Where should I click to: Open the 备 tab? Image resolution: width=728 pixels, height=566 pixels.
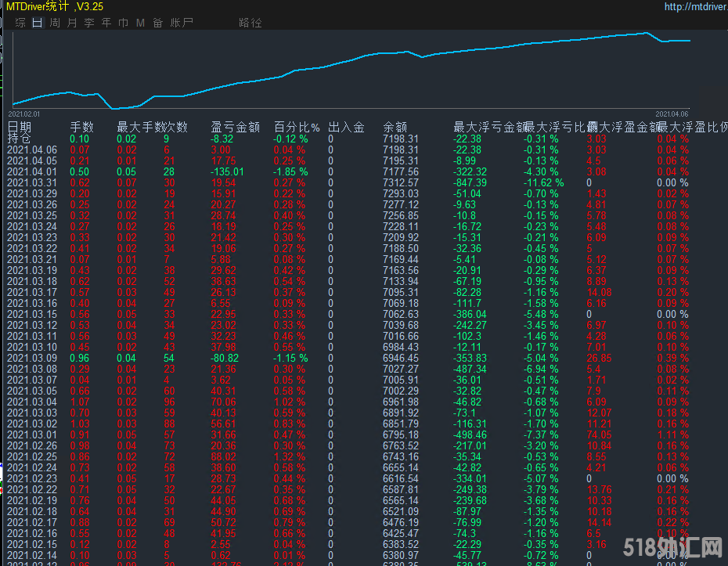[157, 23]
